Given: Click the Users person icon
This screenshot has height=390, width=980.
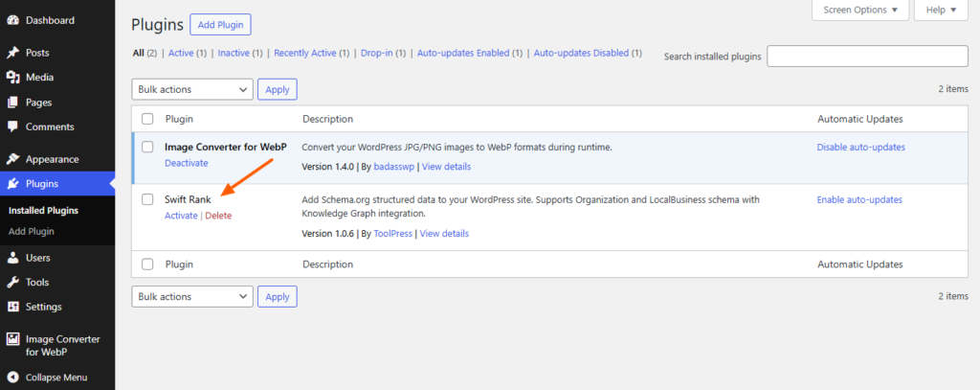Looking at the screenshot, I should point(12,258).
